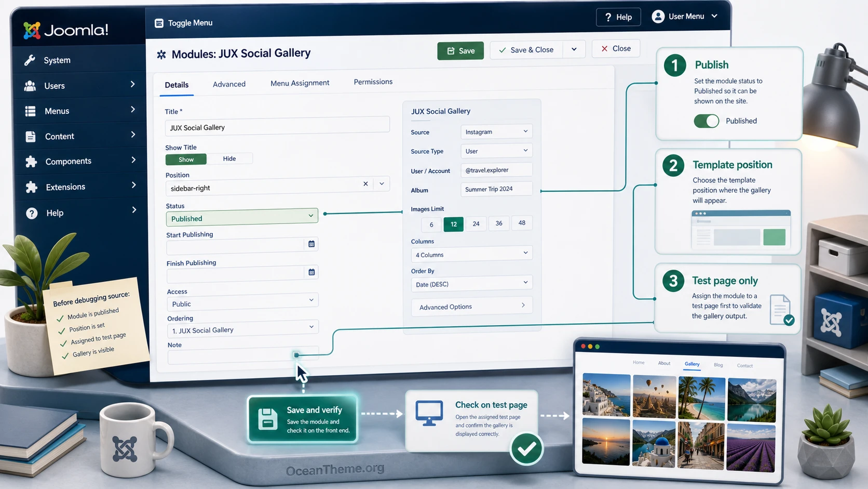The height and width of the screenshot is (489, 868).
Task: Open the Position dropdown arrow
Action: [x=382, y=183]
